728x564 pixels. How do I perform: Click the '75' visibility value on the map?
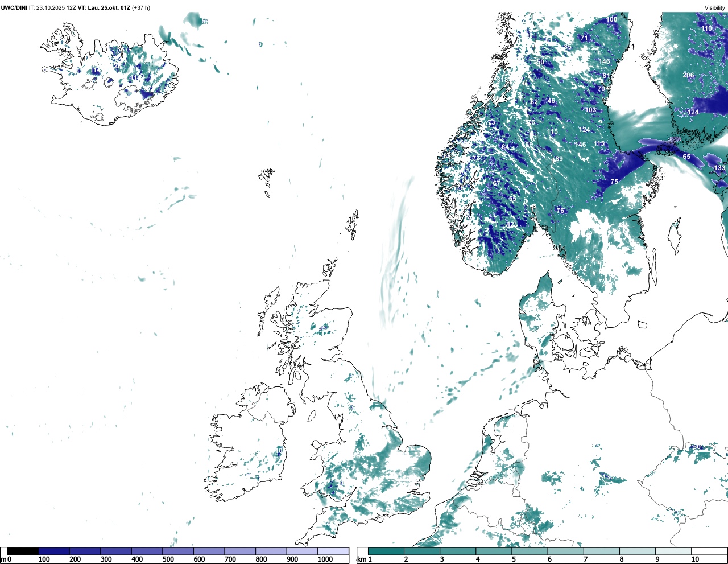click(x=614, y=182)
